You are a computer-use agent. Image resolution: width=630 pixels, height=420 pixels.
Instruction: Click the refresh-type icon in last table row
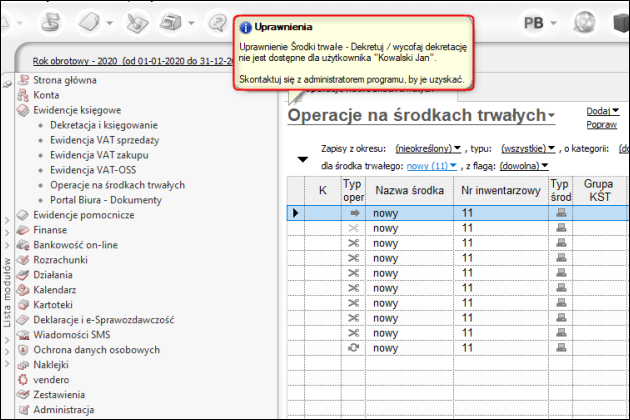[351, 348]
